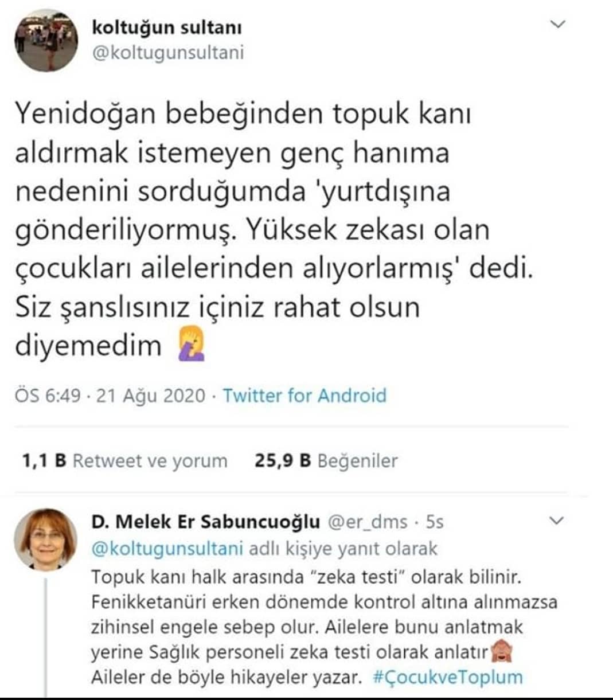613x700 pixels.
Task: Open the #ÇocukveToplum hashtag
Action: coord(448,677)
